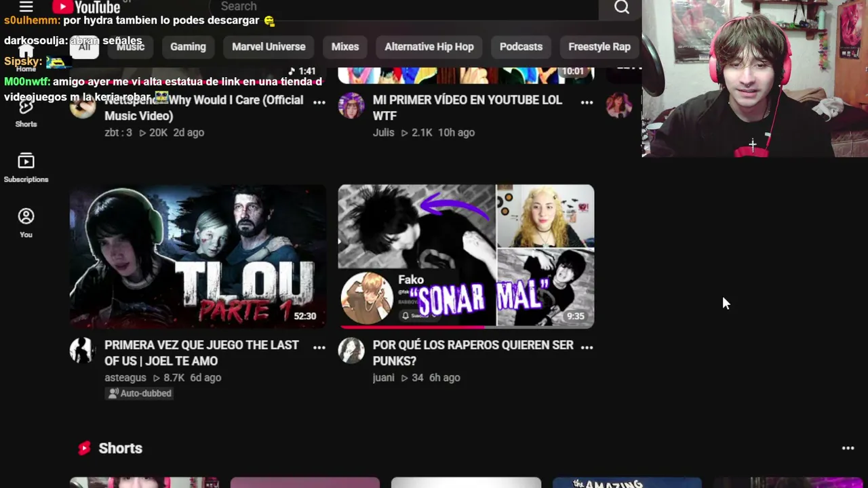Click the 8.7K view count text
The image size is (868, 488).
click(174, 378)
